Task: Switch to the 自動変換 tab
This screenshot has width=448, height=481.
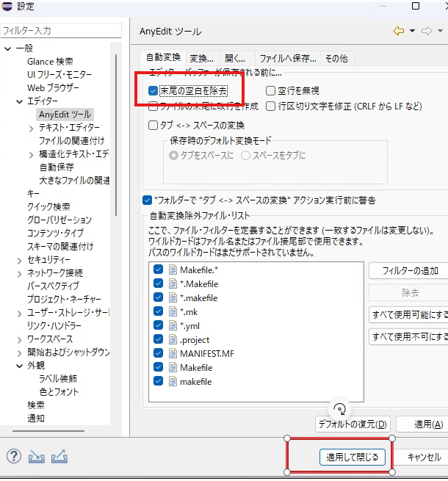Action: click(163, 57)
